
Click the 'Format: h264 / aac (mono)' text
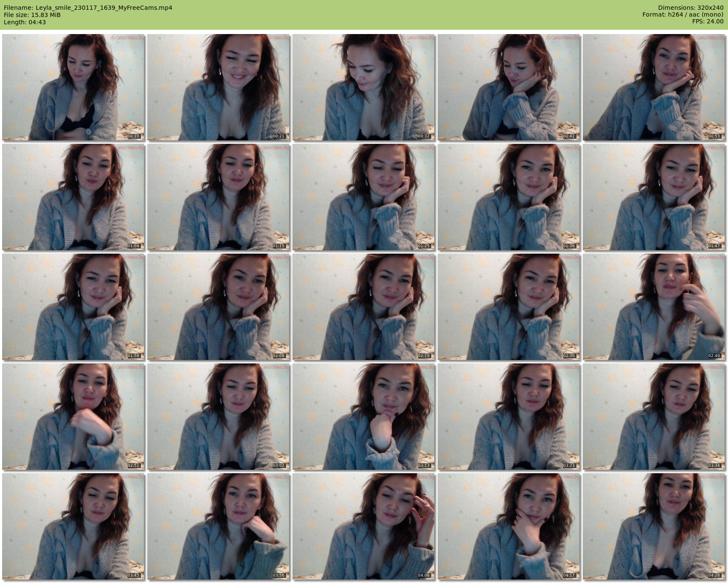coord(683,14)
